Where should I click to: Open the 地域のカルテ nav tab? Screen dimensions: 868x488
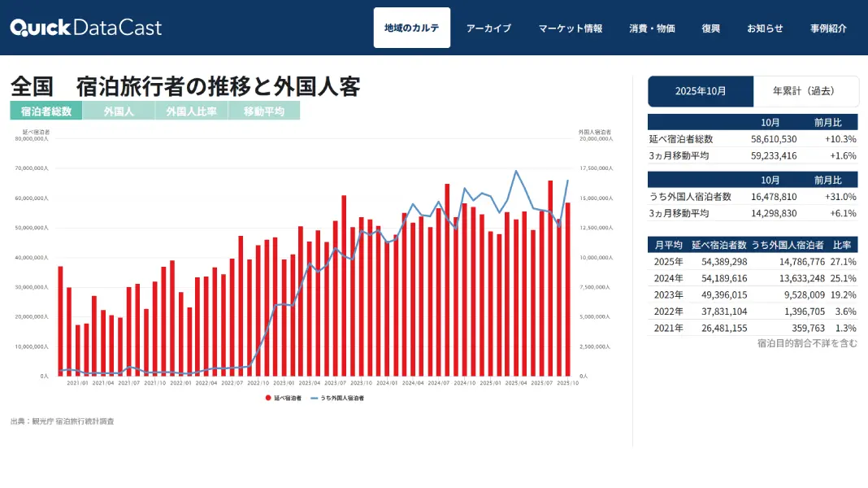pos(412,28)
